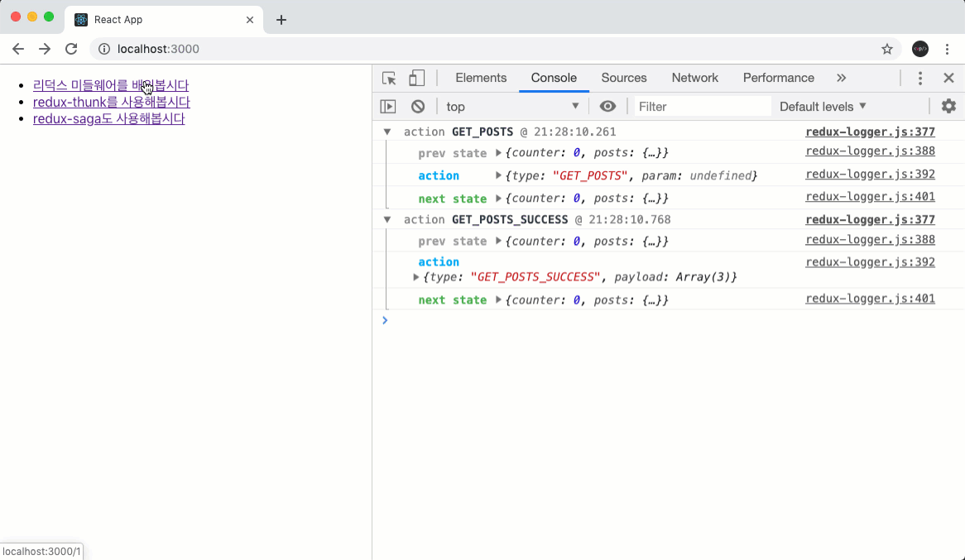
Task: Toggle the device toolbar icon
Action: point(416,78)
